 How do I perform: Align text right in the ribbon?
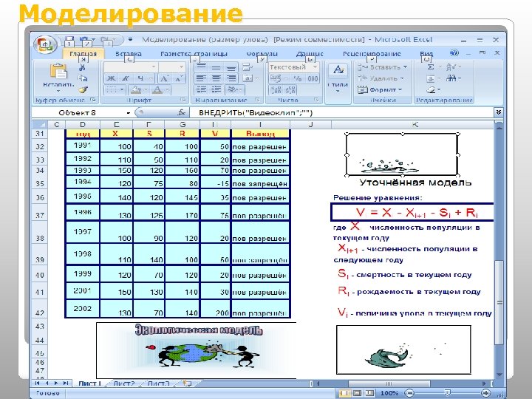coord(231,79)
